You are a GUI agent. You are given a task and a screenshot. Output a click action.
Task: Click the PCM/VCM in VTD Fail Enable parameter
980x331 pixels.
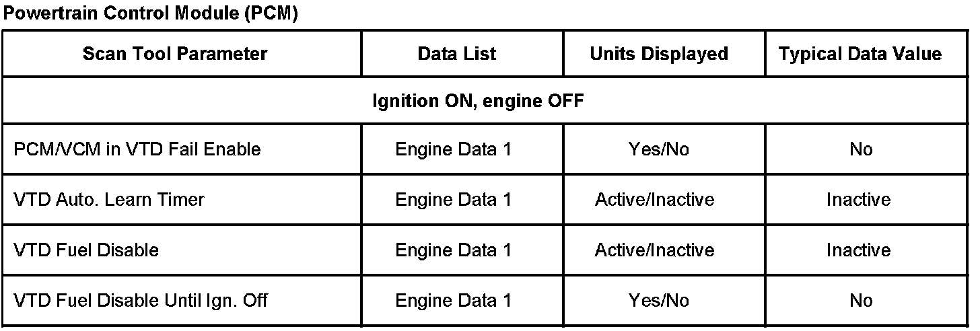coord(137,149)
